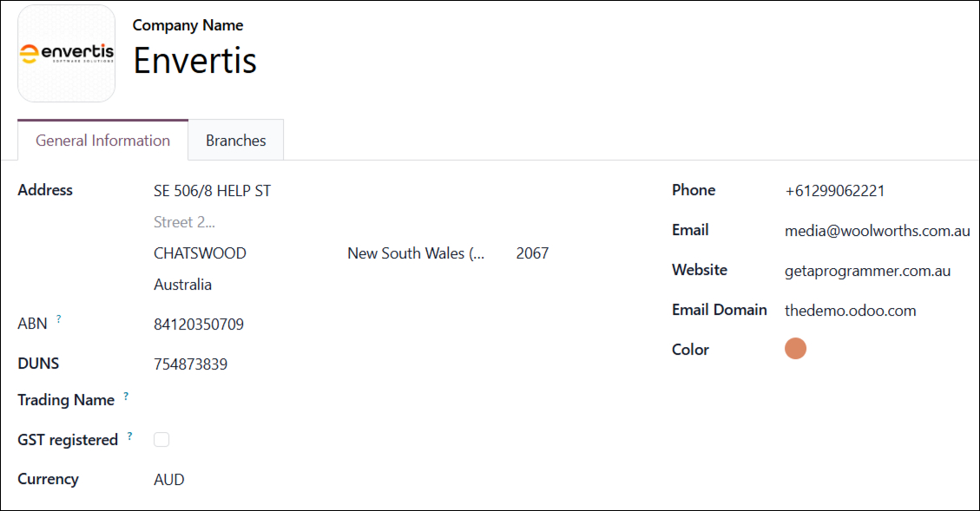Click the getaprogrammer.com.au website link

[x=867, y=272]
